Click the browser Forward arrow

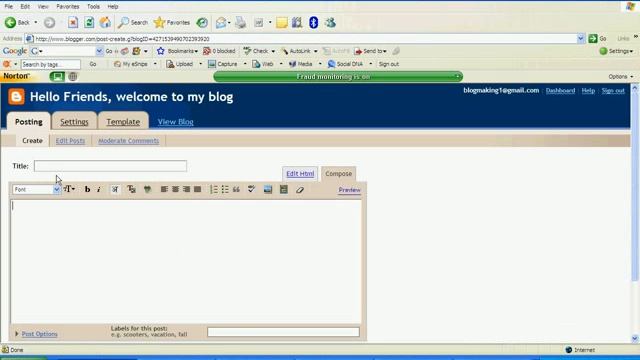pos(49,22)
